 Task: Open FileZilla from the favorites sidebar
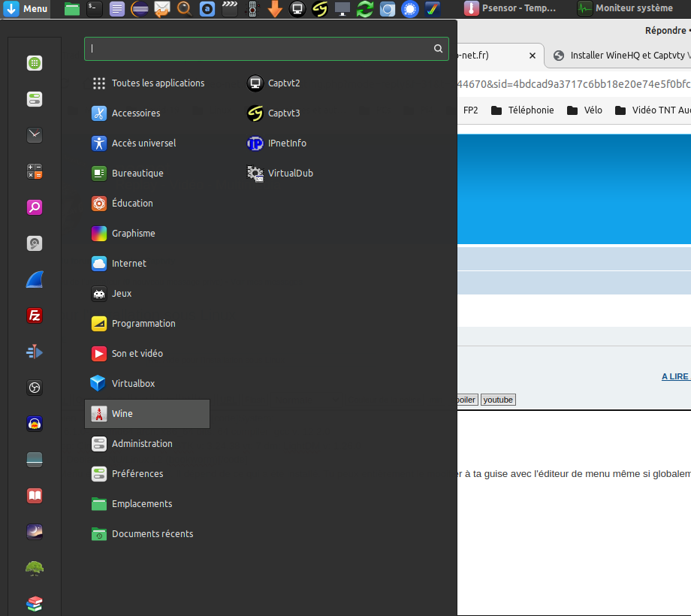[34, 316]
